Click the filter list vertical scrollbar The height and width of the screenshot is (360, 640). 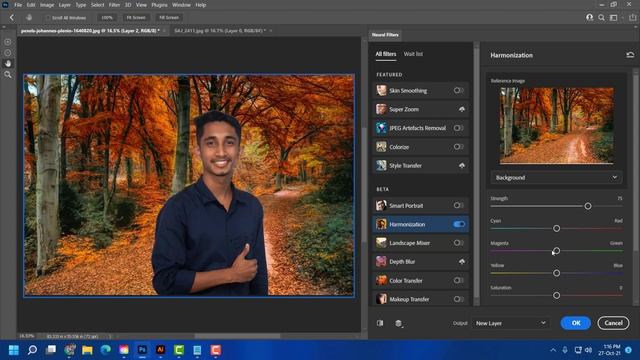(x=476, y=173)
